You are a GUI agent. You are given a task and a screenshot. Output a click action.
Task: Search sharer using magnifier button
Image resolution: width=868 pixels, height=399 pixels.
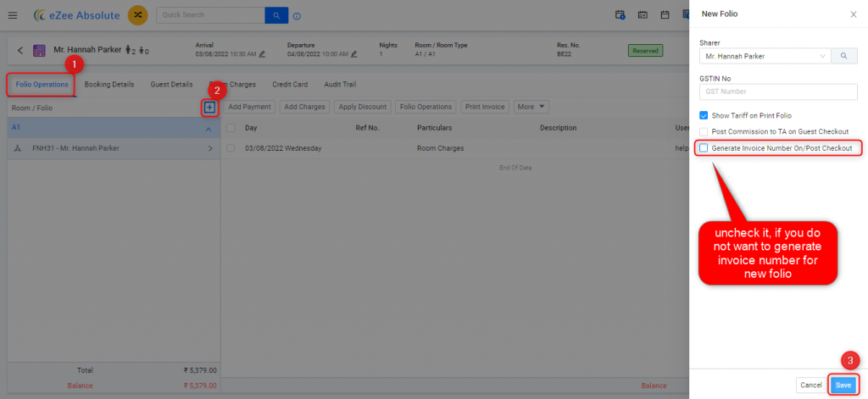coord(843,56)
